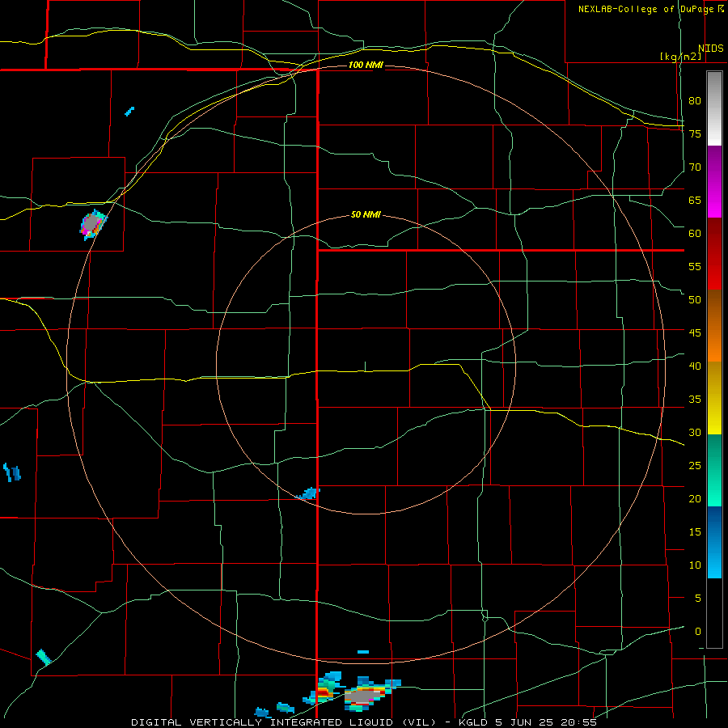
Task: Select the 65 value on the scale
Action: coord(695,201)
